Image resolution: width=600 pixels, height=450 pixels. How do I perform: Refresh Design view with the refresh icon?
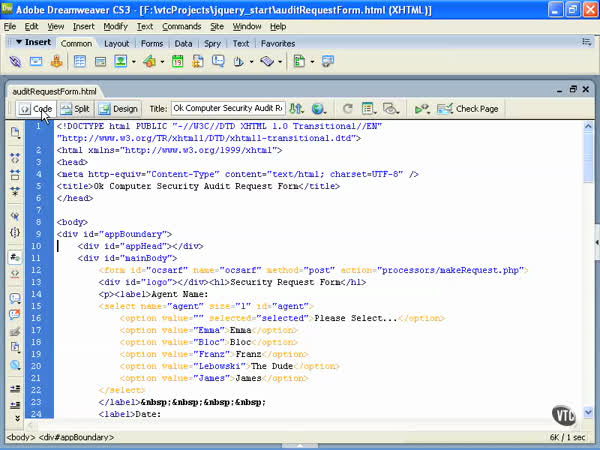coord(347,108)
